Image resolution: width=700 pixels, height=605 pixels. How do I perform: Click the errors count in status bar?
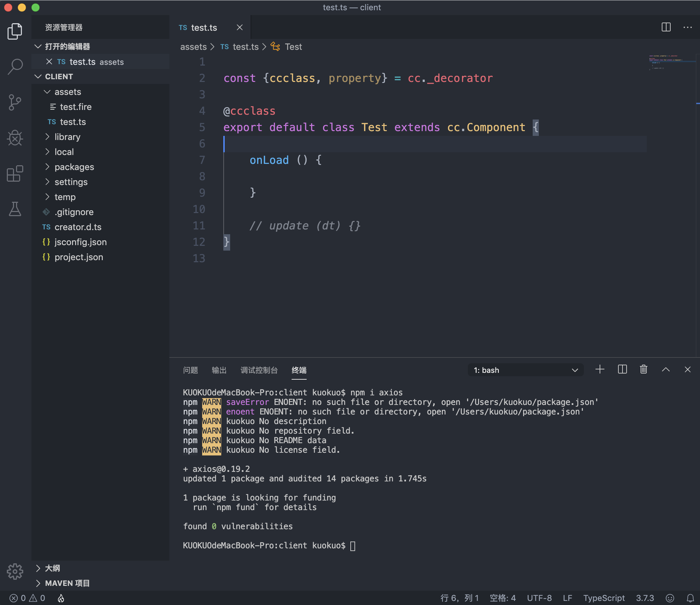[x=18, y=598]
